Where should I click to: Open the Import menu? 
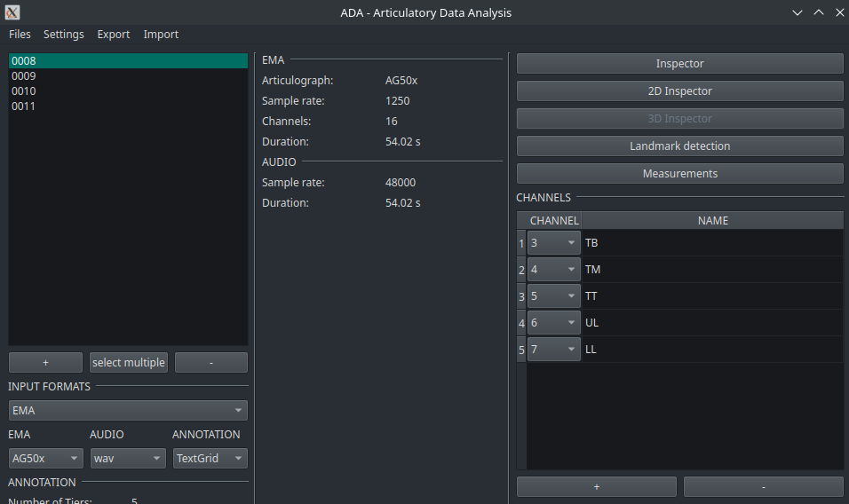coord(161,35)
